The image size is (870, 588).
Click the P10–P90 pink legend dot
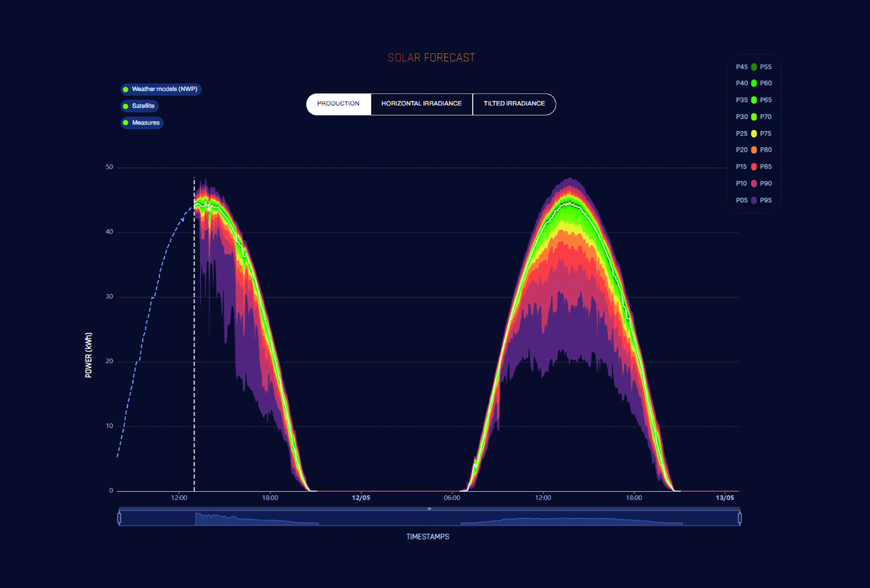[754, 184]
